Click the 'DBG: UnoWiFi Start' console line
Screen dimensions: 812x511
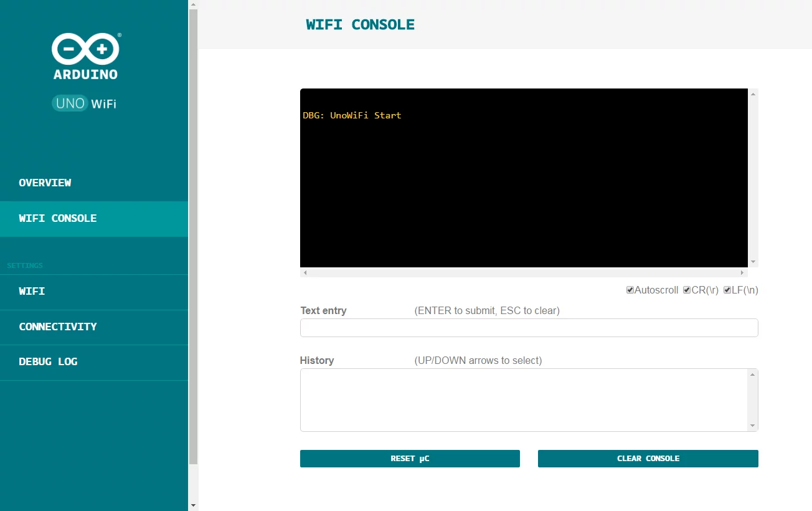pos(352,115)
